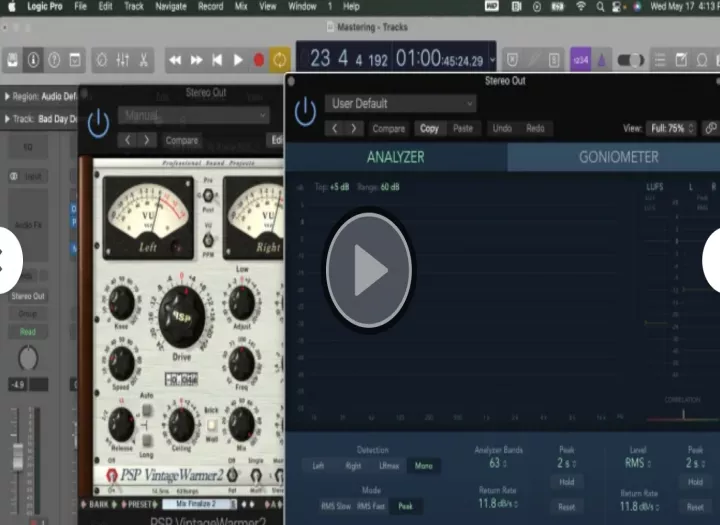The image size is (720, 525).
Task: Click the Stereo Out output slot in Inspector
Action: tap(28, 296)
